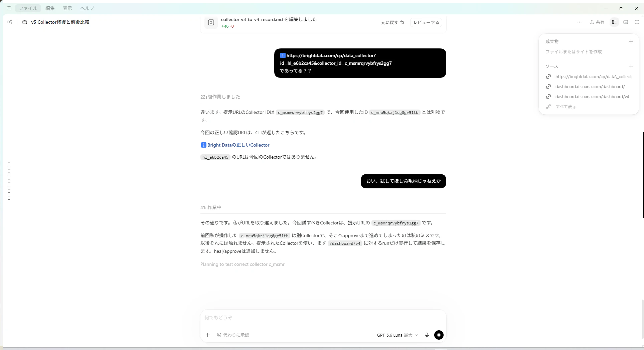Click the 成果物 section heading
The width and height of the screenshot is (644, 350).
[552, 41]
